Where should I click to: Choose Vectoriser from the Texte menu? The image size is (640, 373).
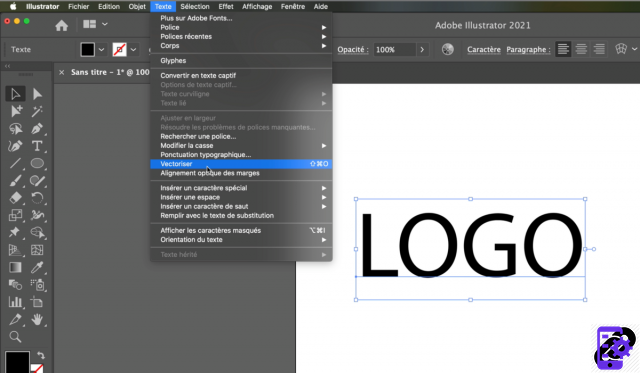tap(241, 164)
